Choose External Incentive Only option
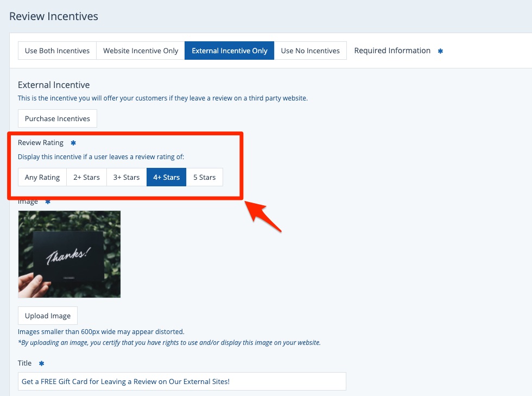Image resolution: width=532 pixels, height=396 pixels. tap(229, 51)
